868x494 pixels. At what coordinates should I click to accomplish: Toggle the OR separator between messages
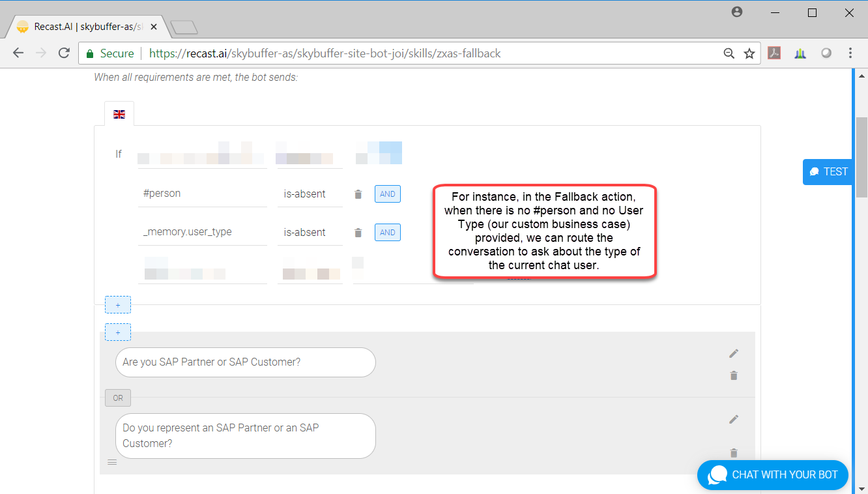(x=118, y=398)
